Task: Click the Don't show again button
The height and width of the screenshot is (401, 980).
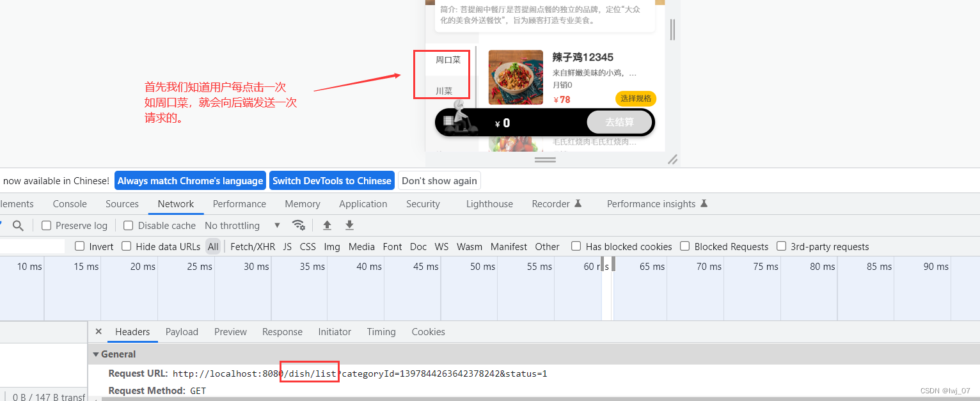Action: [439, 181]
